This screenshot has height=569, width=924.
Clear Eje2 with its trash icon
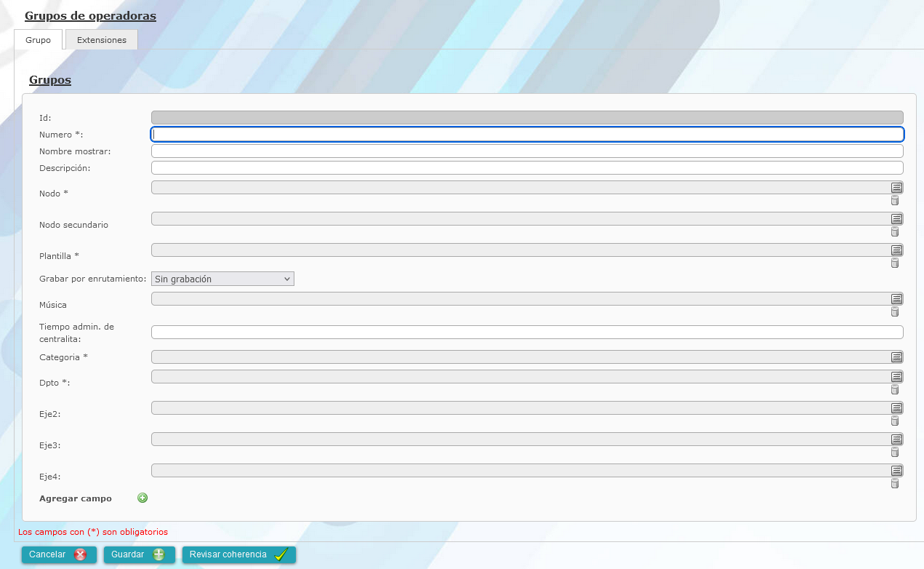pyautogui.click(x=895, y=421)
